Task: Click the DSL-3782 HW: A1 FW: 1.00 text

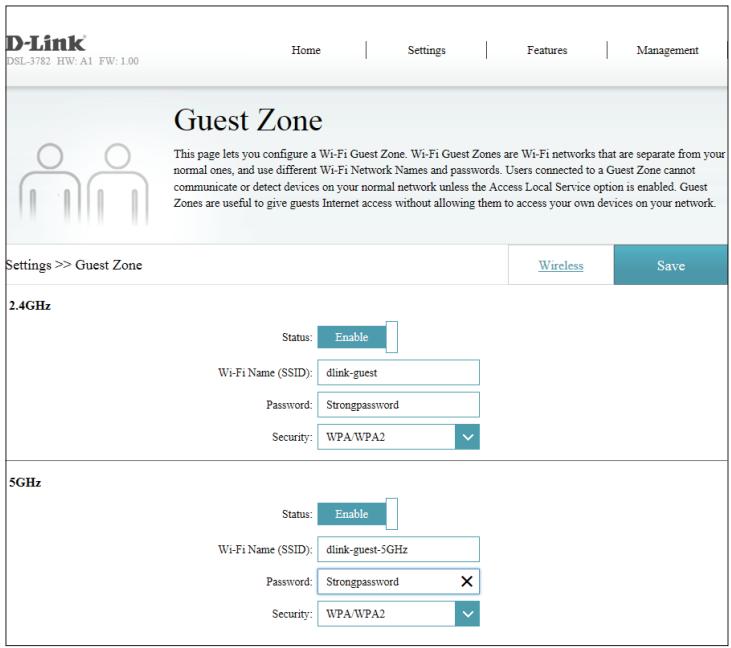Action: (x=72, y=61)
